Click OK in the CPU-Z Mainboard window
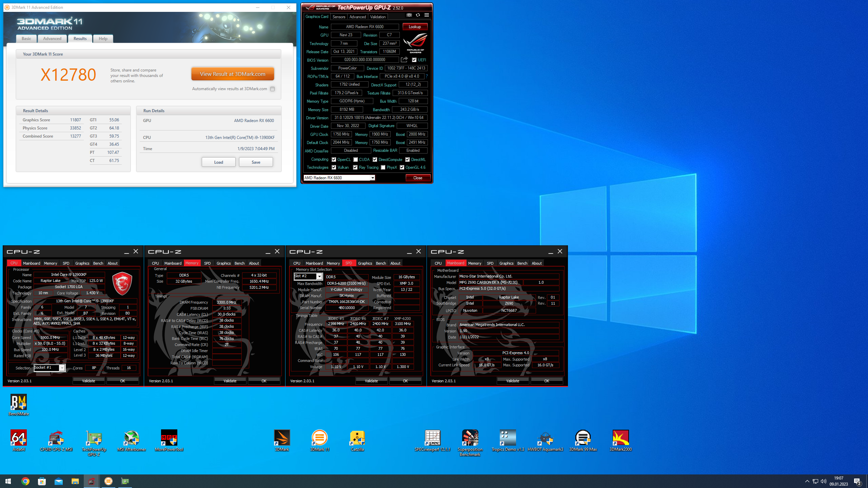The width and height of the screenshot is (868, 488). coord(547,381)
